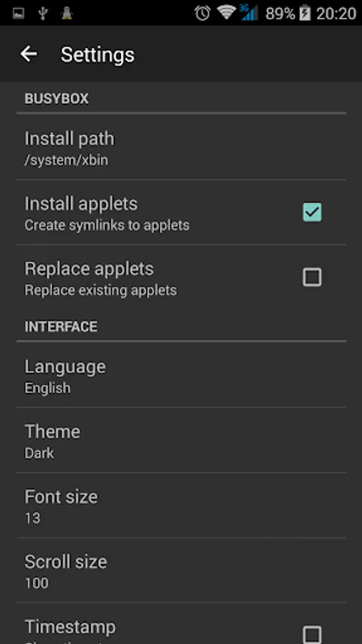
Task: Open the Scroll size setting
Action: pyautogui.click(x=181, y=570)
